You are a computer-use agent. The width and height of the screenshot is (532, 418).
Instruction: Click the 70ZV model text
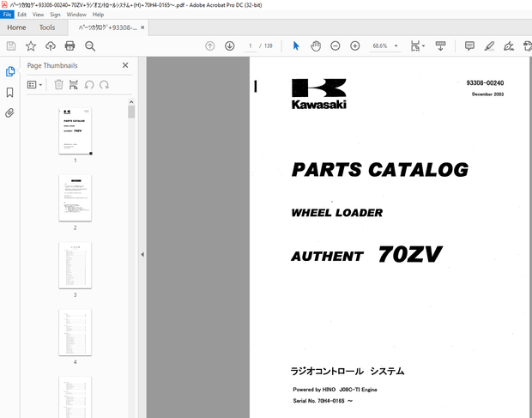410,254
